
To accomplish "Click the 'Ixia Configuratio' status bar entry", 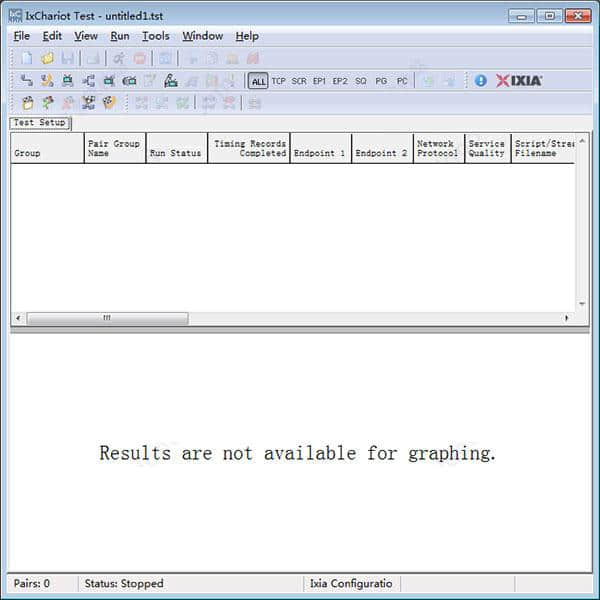I will tap(351, 584).
